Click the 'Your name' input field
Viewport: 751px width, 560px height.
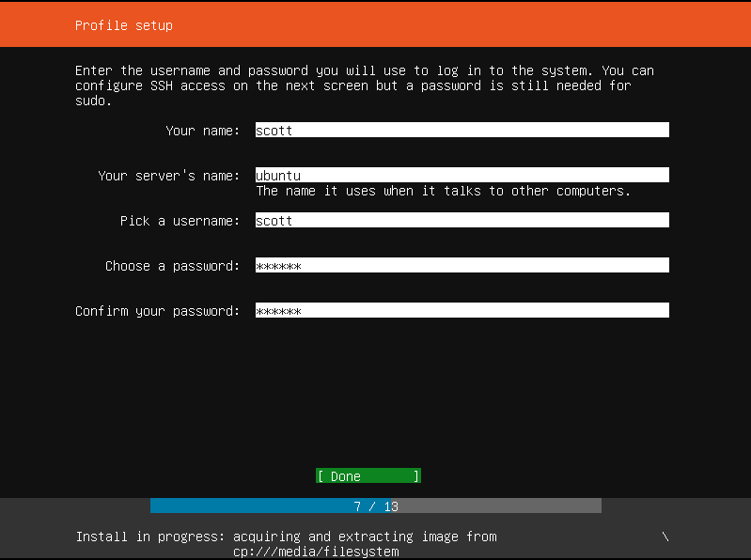click(462, 130)
